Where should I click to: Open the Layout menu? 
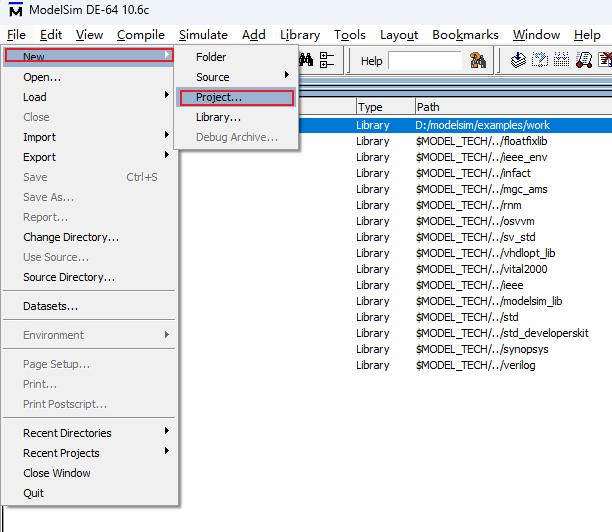point(399,35)
